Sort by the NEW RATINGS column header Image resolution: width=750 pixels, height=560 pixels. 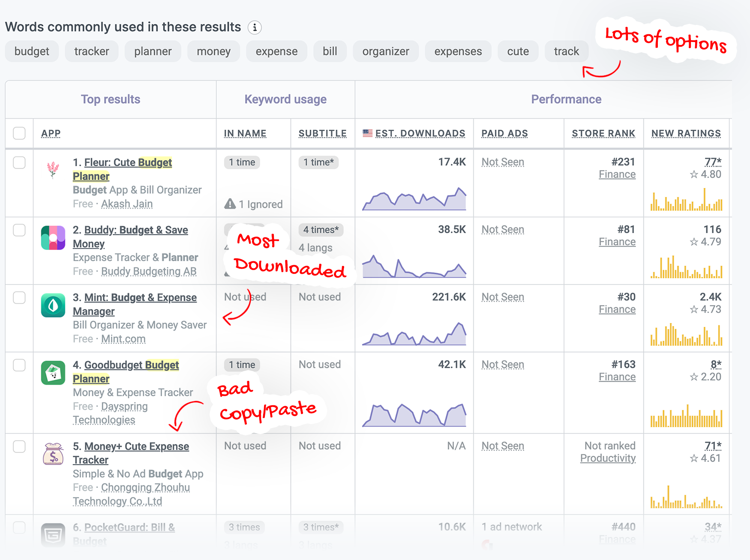coord(686,133)
